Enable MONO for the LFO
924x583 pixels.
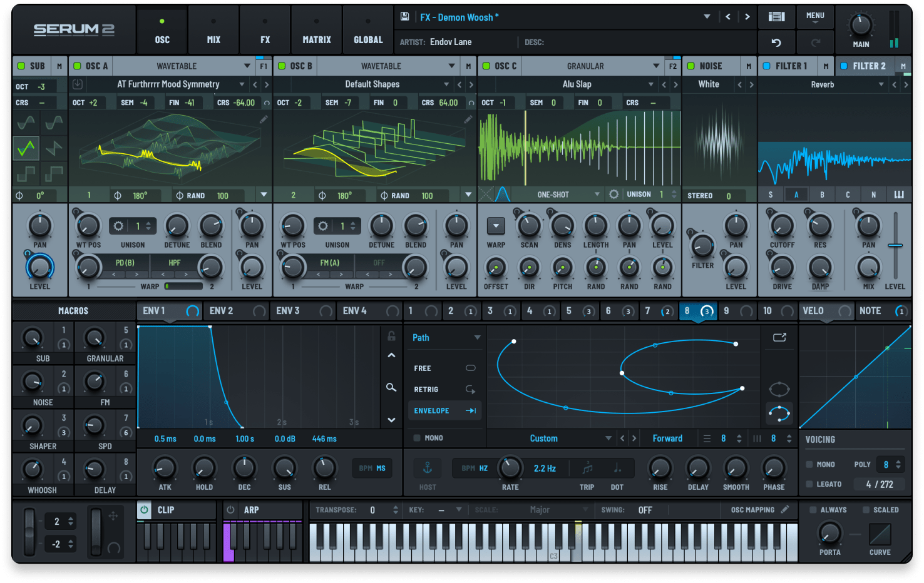tap(417, 438)
